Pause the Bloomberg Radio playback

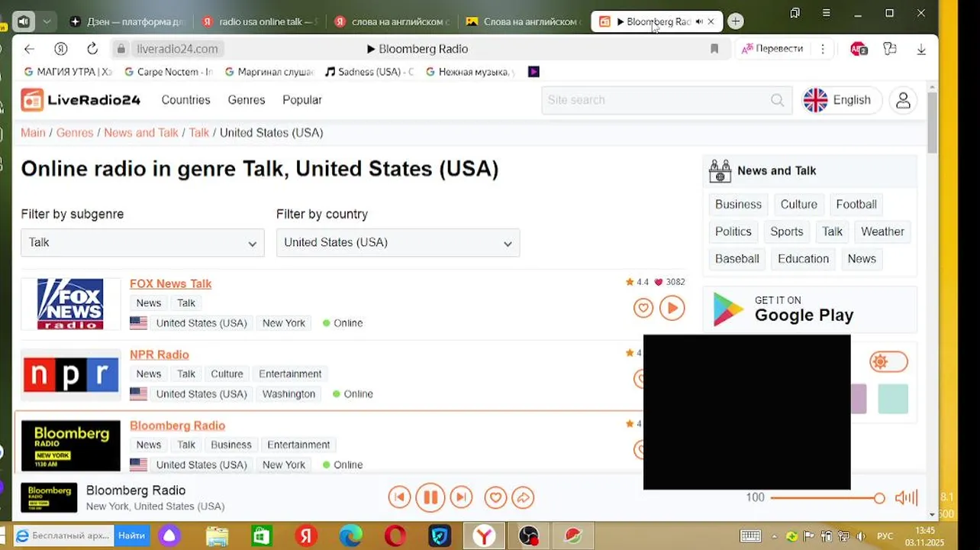tap(430, 498)
